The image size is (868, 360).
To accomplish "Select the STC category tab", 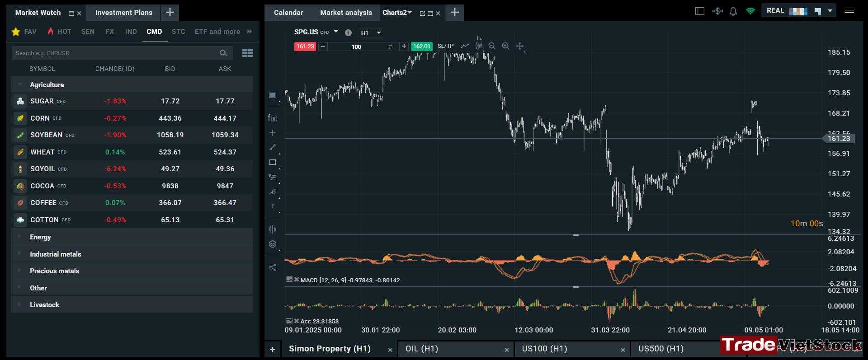I will pos(178,32).
